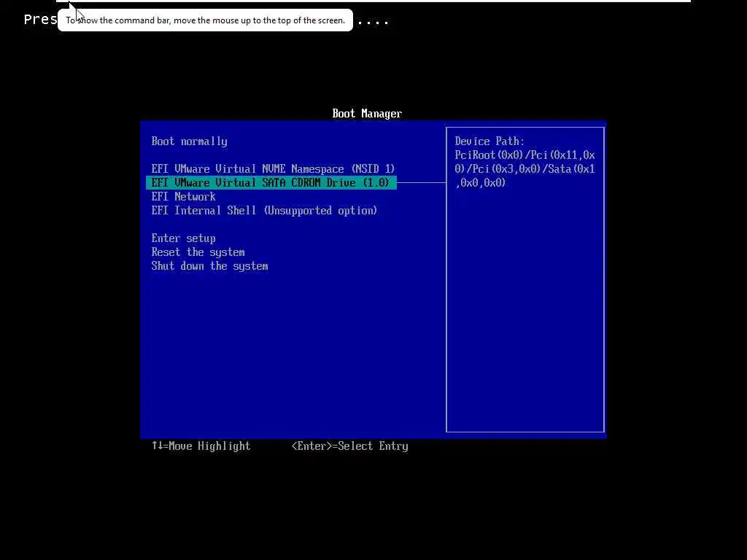Open the Enter setup entry
747x560 pixels.
pos(183,238)
